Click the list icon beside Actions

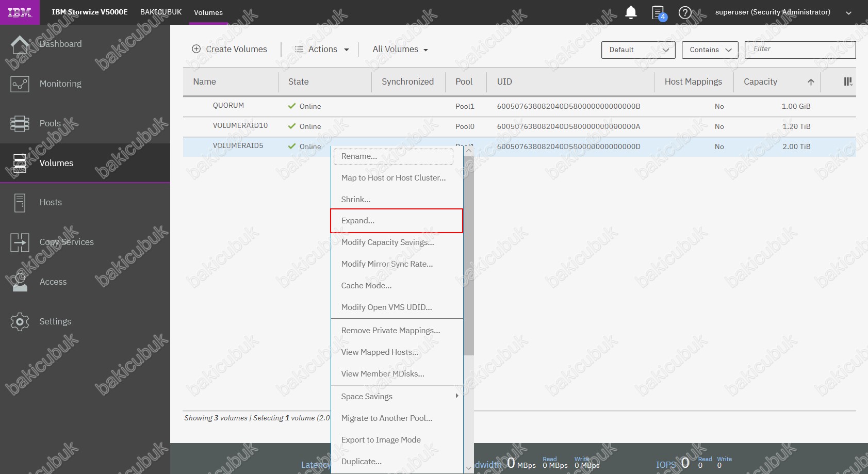coord(299,50)
